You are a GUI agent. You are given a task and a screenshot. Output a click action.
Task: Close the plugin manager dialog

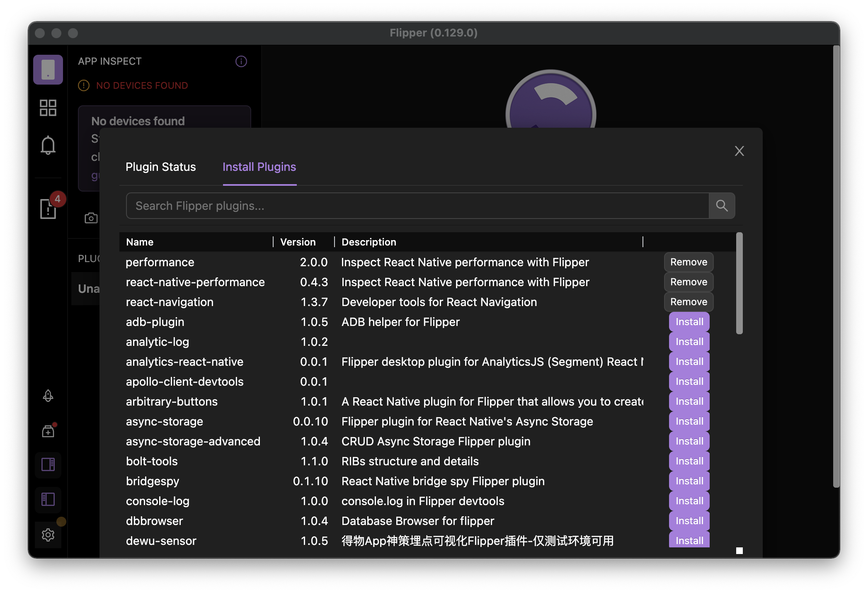point(739,151)
